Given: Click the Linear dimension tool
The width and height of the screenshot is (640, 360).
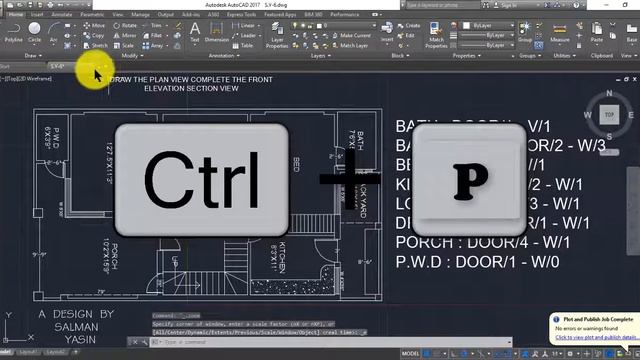Looking at the screenshot, I should point(243,25).
